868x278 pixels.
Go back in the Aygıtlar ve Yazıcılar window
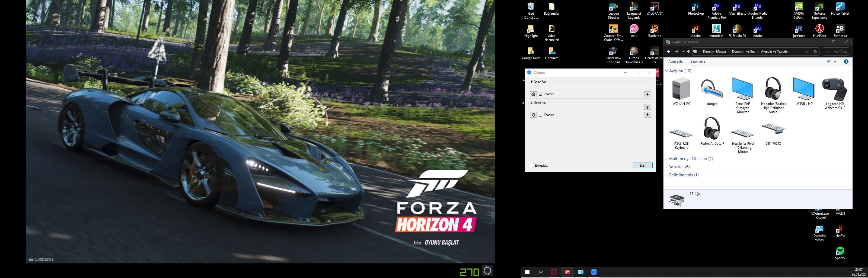pos(669,51)
